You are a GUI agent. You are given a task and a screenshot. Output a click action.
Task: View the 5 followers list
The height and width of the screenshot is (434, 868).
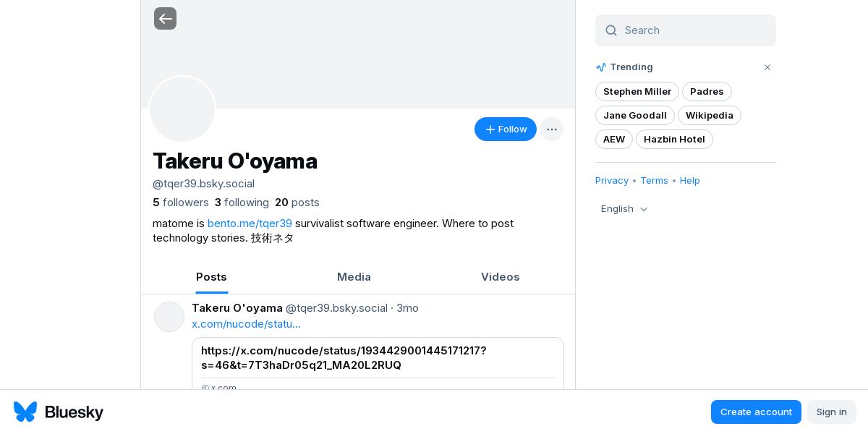(181, 203)
